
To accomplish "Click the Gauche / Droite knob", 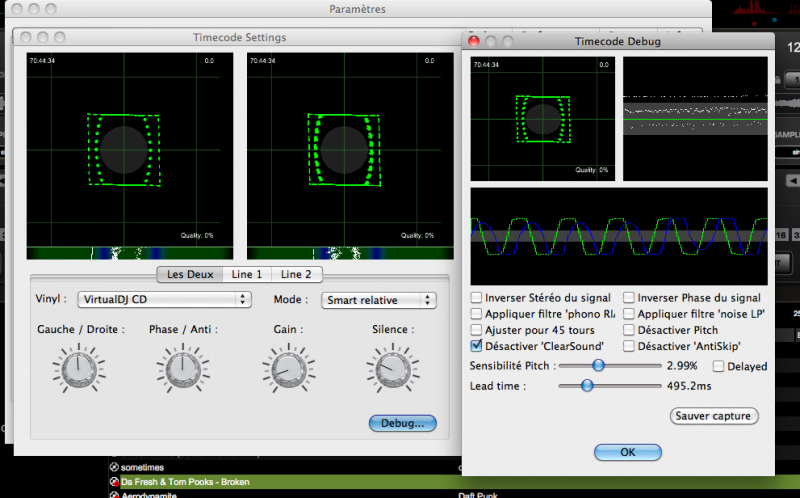I will 79,369.
